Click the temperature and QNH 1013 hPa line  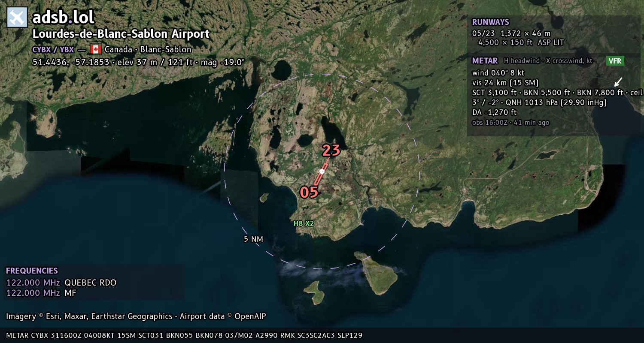tap(539, 102)
